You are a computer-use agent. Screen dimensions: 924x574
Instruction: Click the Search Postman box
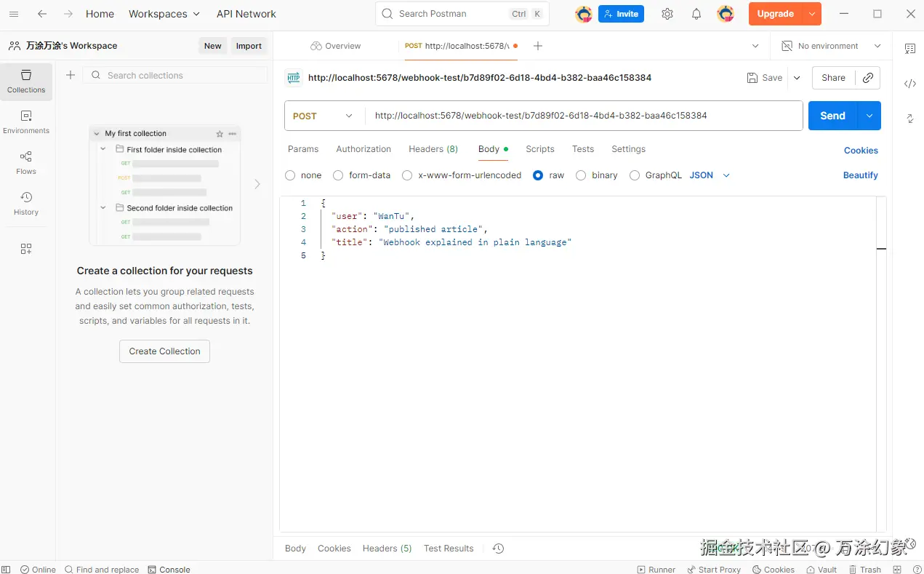click(462, 14)
